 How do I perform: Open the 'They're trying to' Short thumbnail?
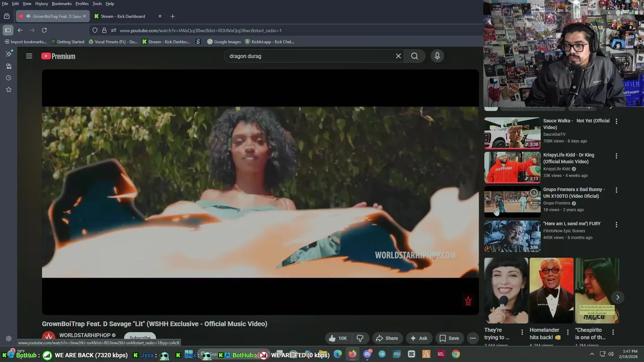click(506, 291)
